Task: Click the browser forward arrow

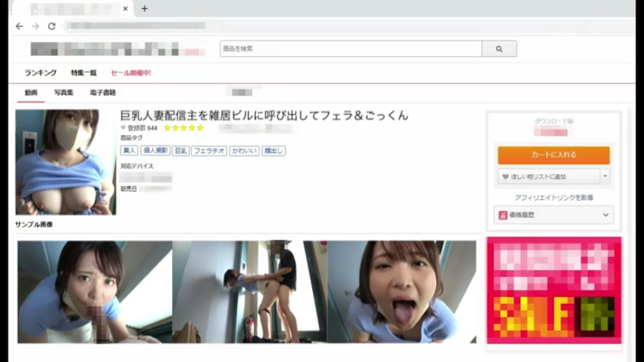Action: 35,26
